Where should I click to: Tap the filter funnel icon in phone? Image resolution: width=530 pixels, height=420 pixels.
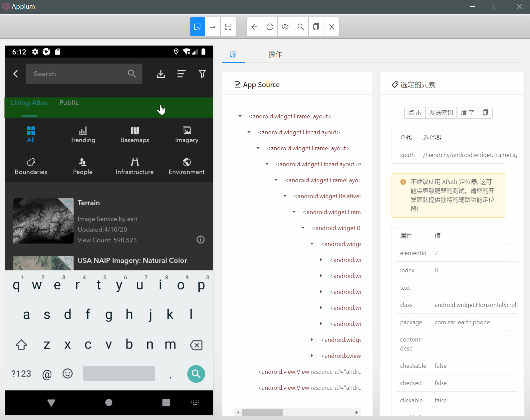click(202, 74)
